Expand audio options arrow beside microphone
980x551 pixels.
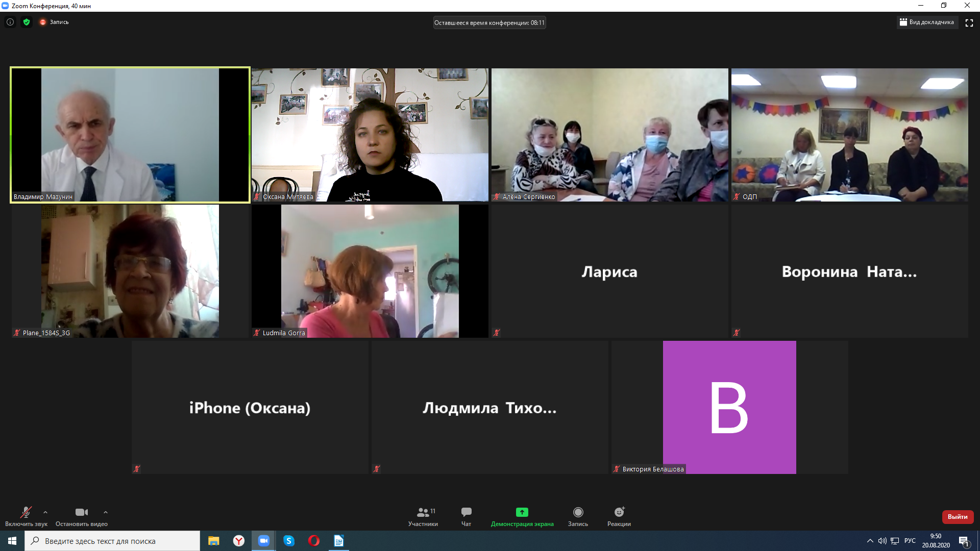click(x=45, y=512)
